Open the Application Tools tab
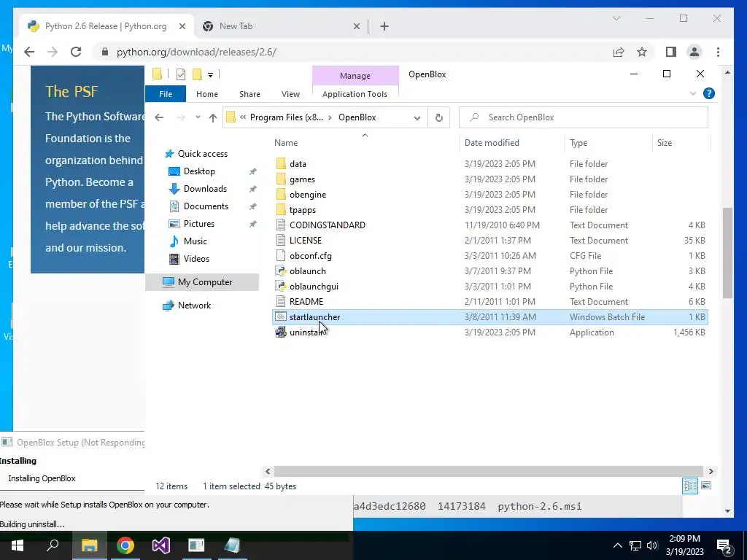747x560 pixels. [x=355, y=94]
